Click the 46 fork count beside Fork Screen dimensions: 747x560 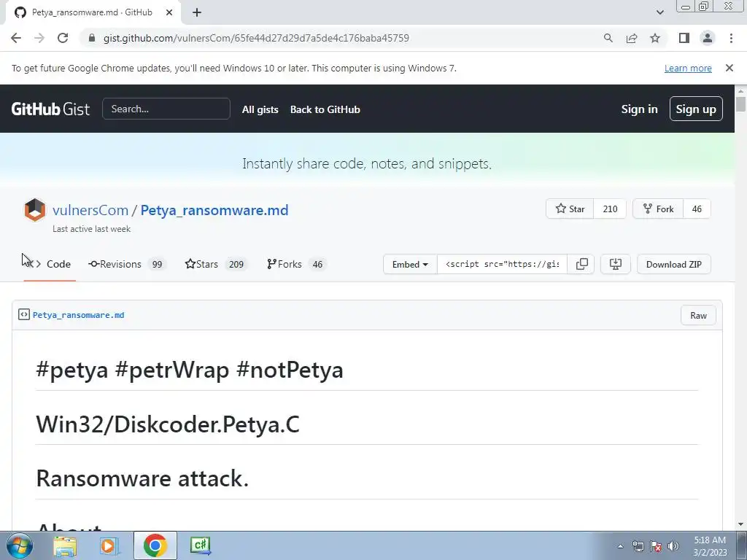[x=697, y=209]
